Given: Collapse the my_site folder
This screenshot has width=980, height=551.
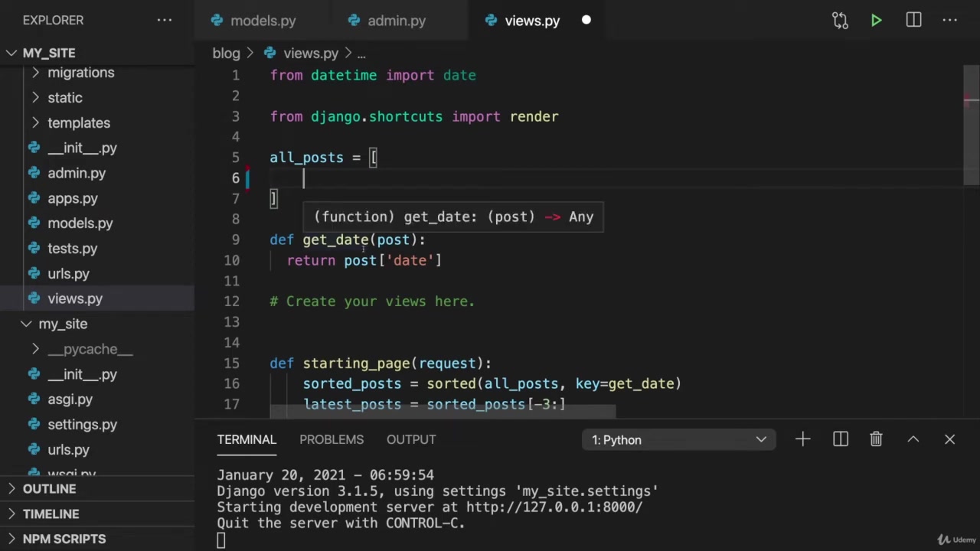Looking at the screenshot, I should [62, 324].
